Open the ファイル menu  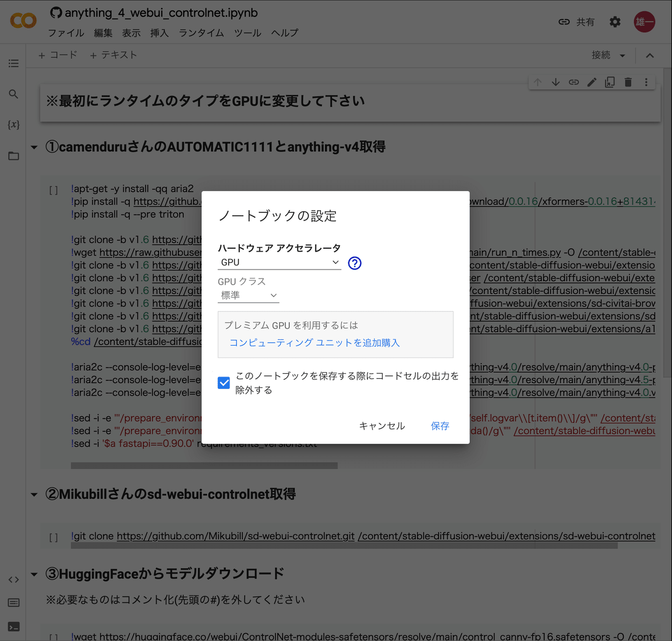click(x=66, y=33)
